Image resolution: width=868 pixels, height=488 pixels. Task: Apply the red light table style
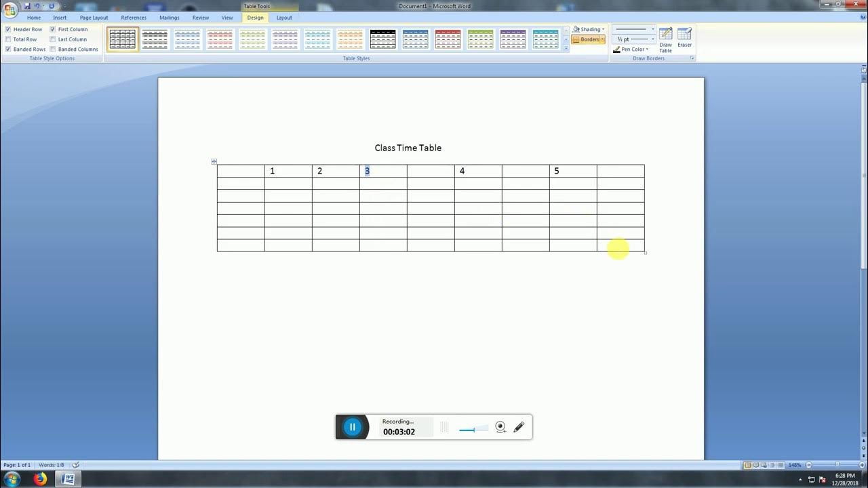click(220, 39)
